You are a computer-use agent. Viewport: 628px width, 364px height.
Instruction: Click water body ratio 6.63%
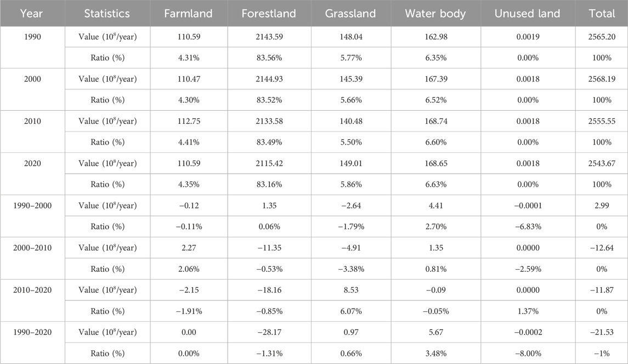(435, 185)
